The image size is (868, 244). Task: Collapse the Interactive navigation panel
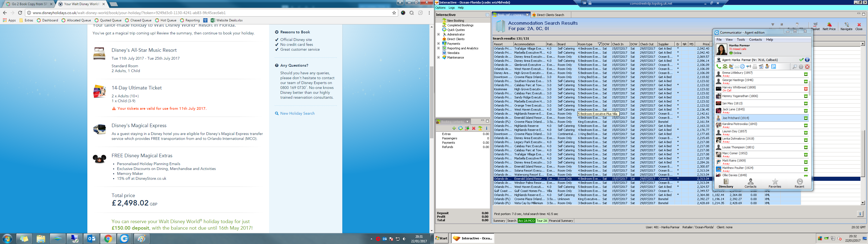pyautogui.click(x=487, y=15)
